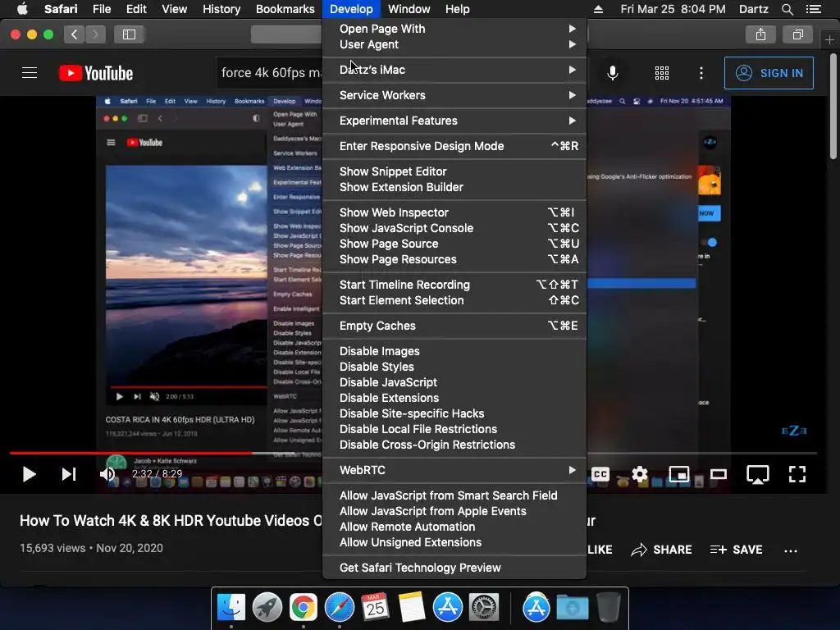Toggle Disable Images
The image size is (840, 630).
(x=454, y=351)
